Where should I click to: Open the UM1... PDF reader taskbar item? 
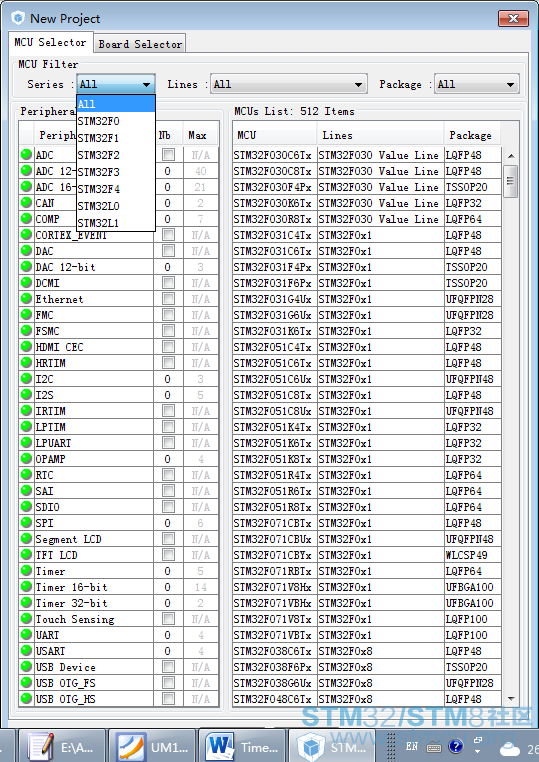click(x=152, y=746)
